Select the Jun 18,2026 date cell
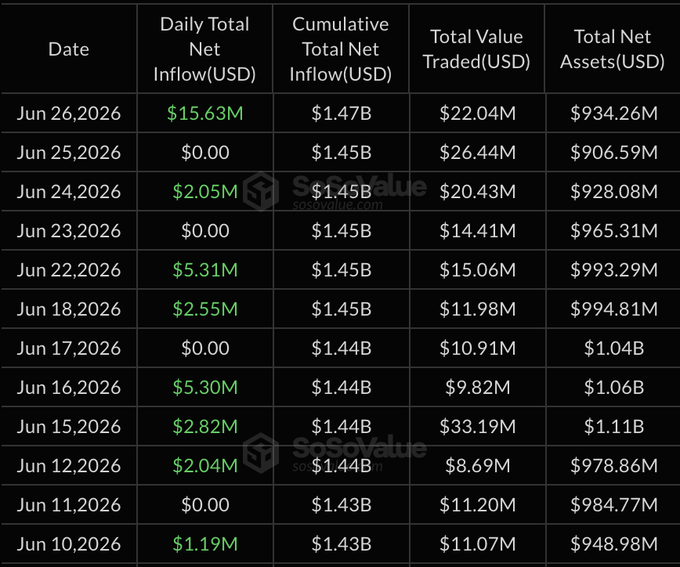 [69, 309]
